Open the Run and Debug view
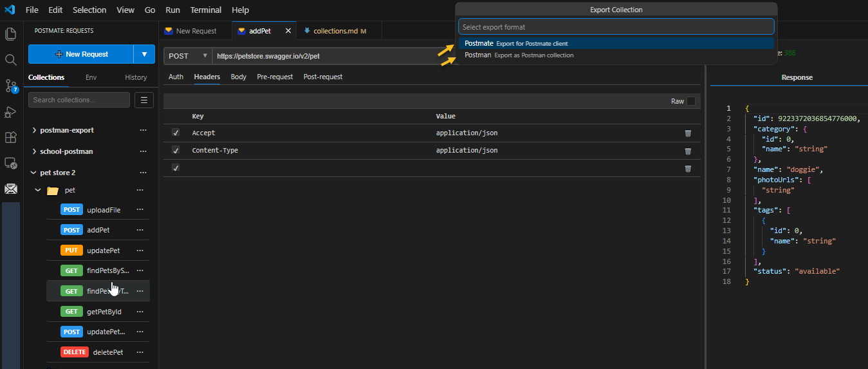 pos(10,112)
